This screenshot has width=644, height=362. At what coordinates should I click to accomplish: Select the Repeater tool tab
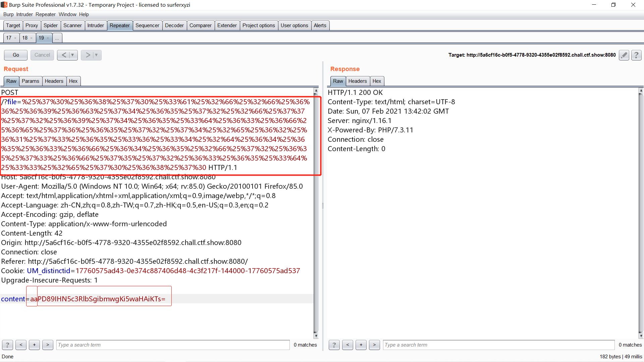tap(120, 25)
